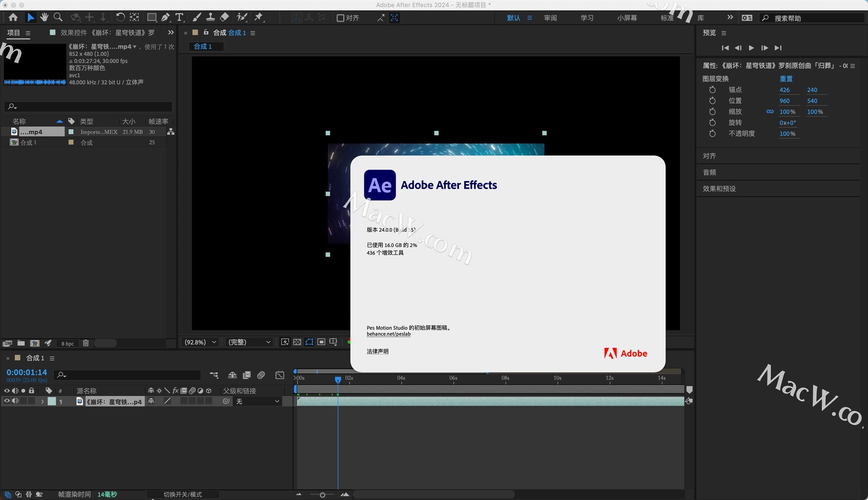Switch to 审阅 workspace
Image resolution: width=868 pixels, height=500 pixels.
click(x=550, y=18)
